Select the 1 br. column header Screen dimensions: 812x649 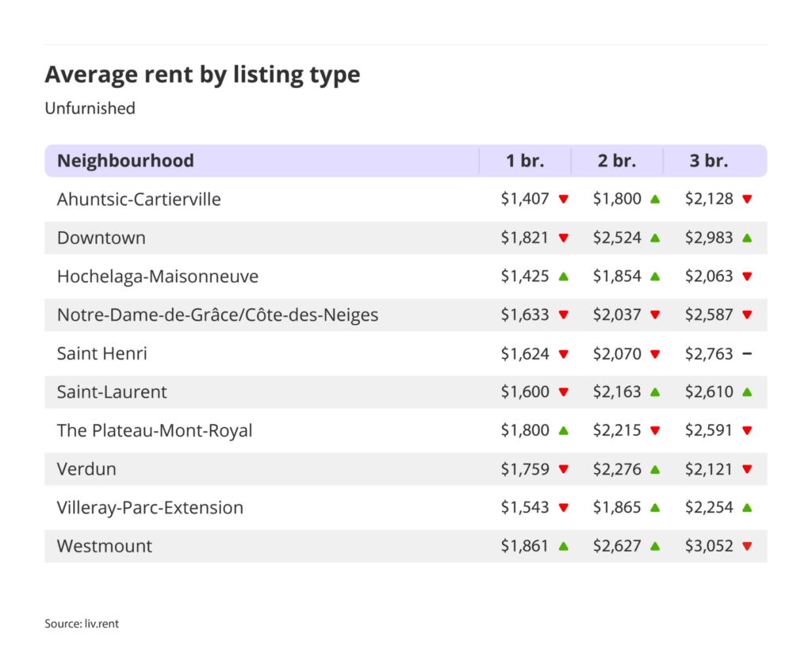point(525,161)
